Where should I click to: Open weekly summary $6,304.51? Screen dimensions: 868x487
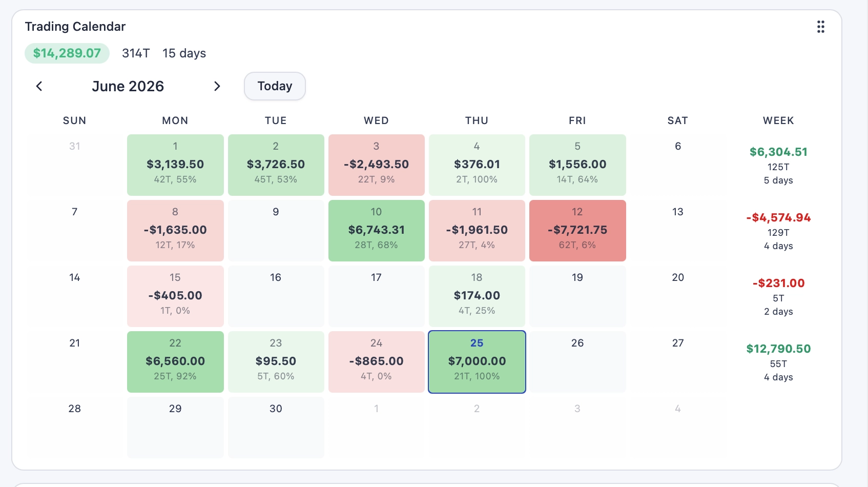point(778,166)
